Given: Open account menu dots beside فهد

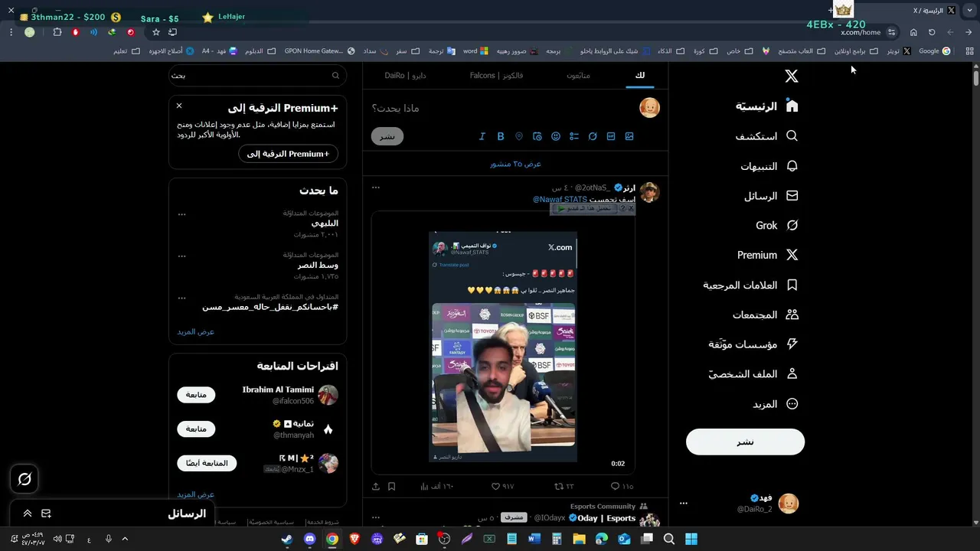Looking at the screenshot, I should pos(684,504).
